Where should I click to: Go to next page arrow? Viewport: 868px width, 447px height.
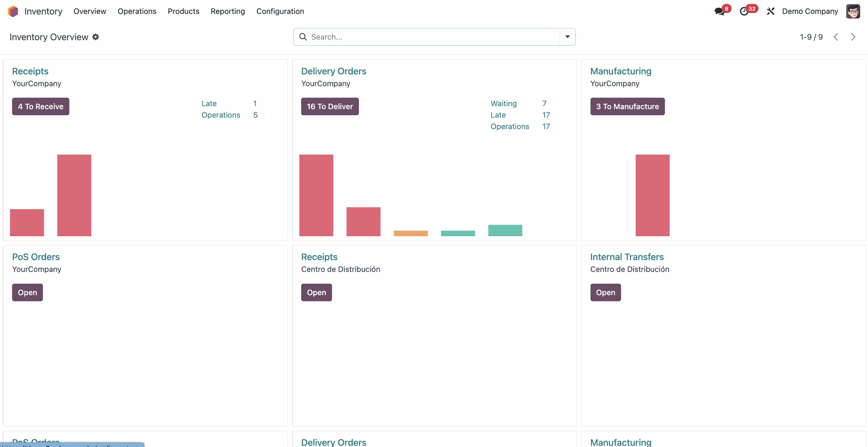coord(853,37)
